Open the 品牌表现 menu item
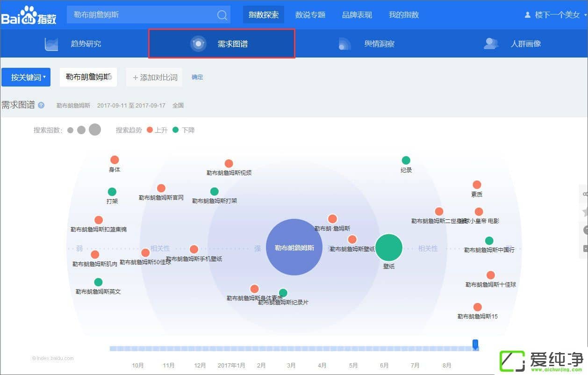Image resolution: width=588 pixels, height=375 pixels. pyautogui.click(x=357, y=15)
